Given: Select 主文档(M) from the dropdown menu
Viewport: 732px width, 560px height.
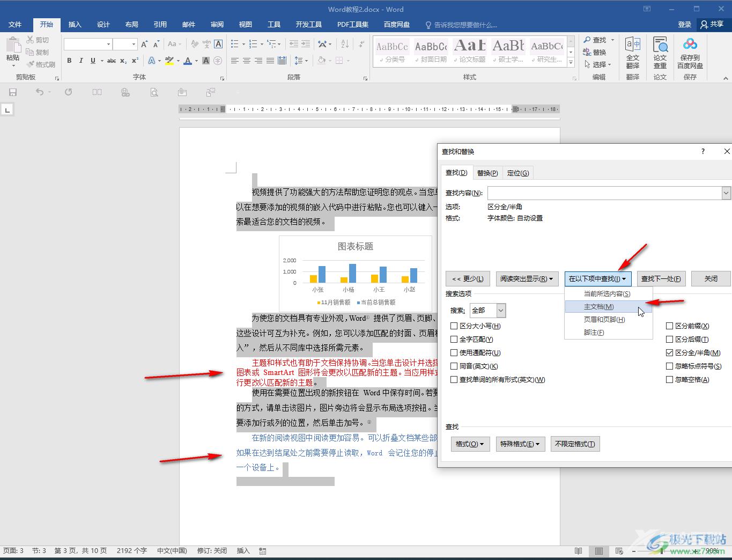Looking at the screenshot, I should tap(609, 307).
